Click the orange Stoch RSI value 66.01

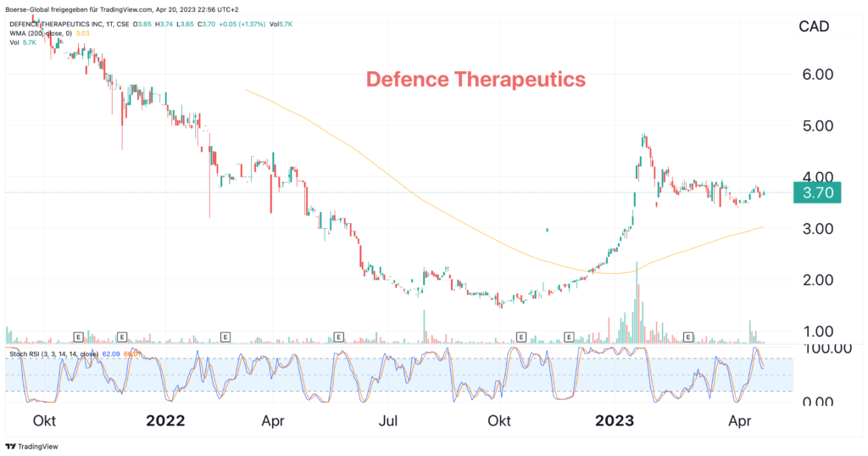tap(132, 353)
